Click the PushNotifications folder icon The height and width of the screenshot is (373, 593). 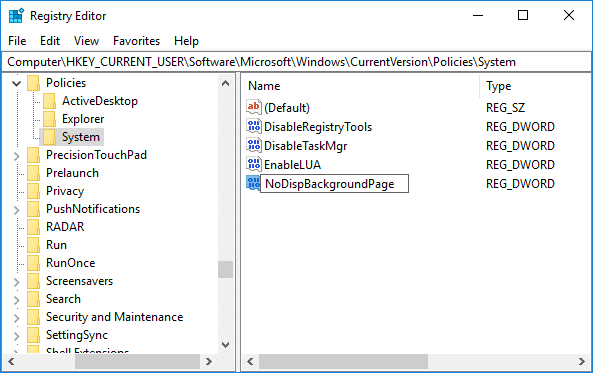[x=33, y=209]
